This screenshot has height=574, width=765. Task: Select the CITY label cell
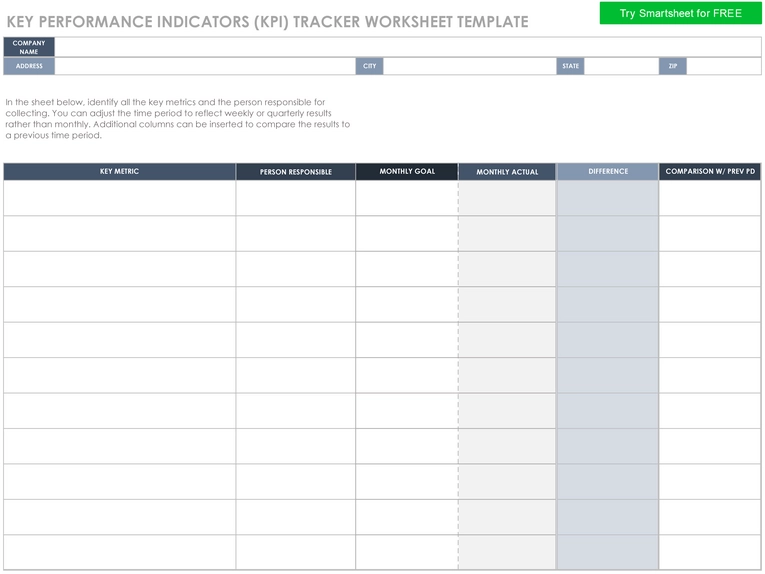pos(369,66)
